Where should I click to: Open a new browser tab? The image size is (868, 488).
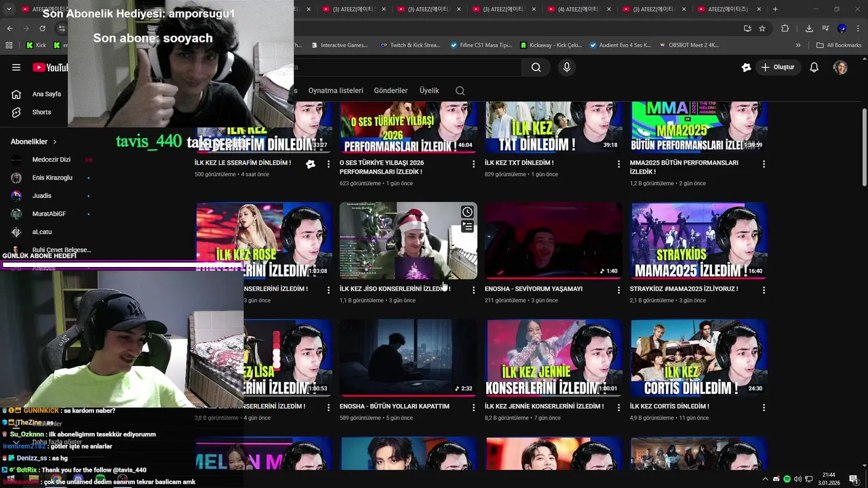click(775, 9)
